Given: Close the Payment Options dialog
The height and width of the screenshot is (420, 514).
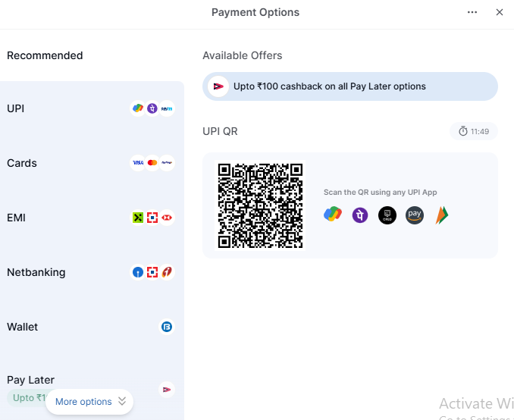Looking at the screenshot, I should coord(500,12).
